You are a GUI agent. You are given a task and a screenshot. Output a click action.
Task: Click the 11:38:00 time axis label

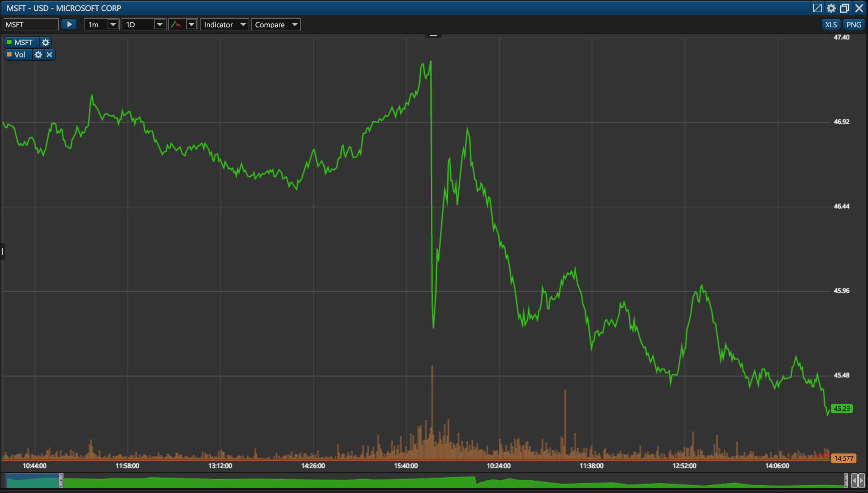[x=591, y=466]
